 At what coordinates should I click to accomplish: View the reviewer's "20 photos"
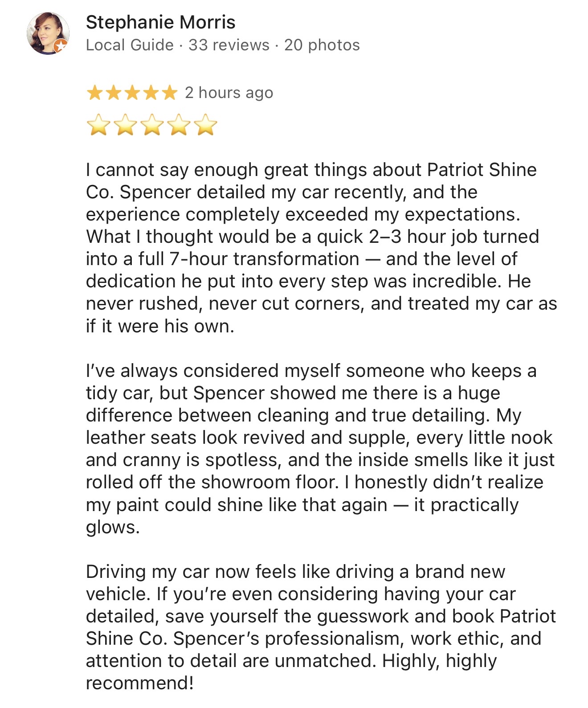coord(322,45)
